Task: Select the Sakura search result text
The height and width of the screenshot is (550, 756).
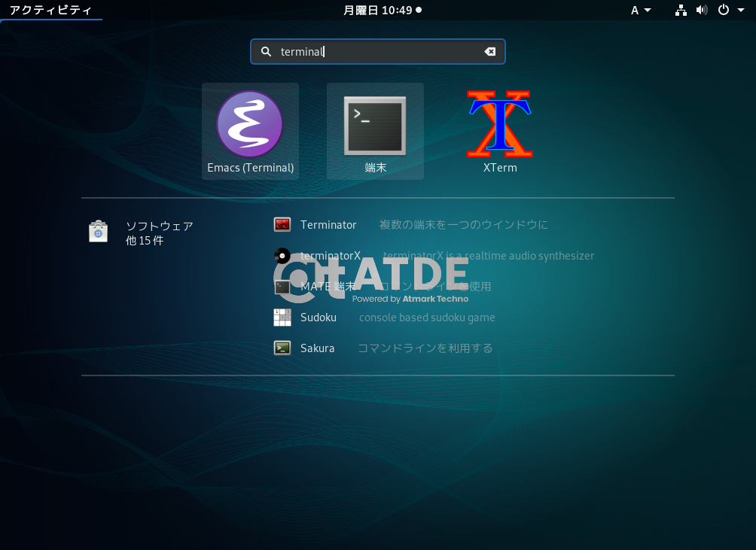Action: [x=317, y=348]
